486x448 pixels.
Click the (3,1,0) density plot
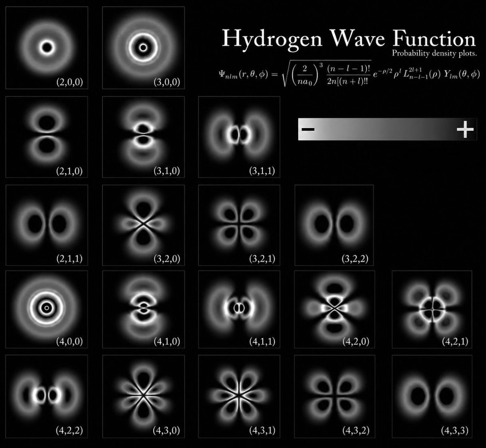[x=143, y=137]
